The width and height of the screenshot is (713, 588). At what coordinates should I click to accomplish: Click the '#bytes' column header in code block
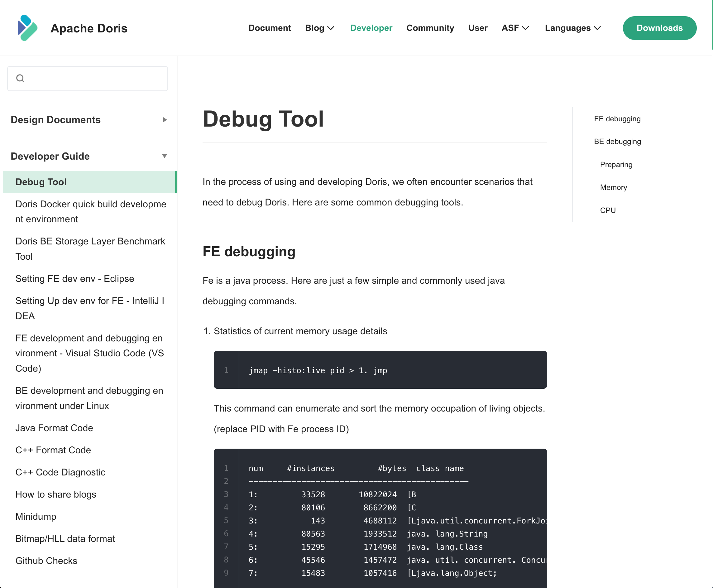[x=392, y=468]
